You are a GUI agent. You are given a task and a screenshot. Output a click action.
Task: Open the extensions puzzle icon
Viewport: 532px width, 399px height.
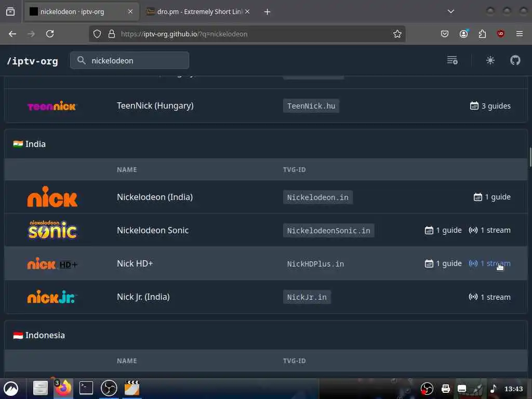tap(482, 34)
